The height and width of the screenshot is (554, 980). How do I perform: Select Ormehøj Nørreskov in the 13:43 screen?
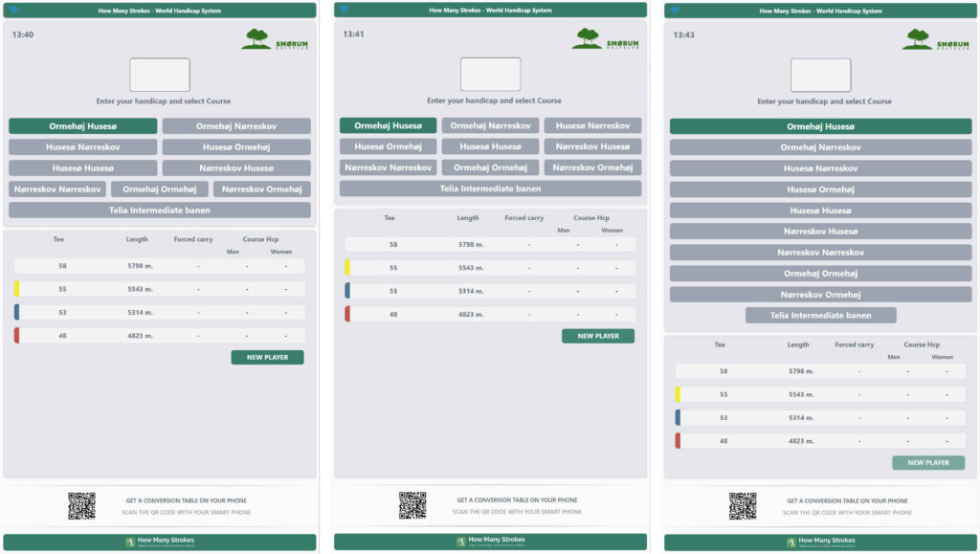[x=820, y=147]
